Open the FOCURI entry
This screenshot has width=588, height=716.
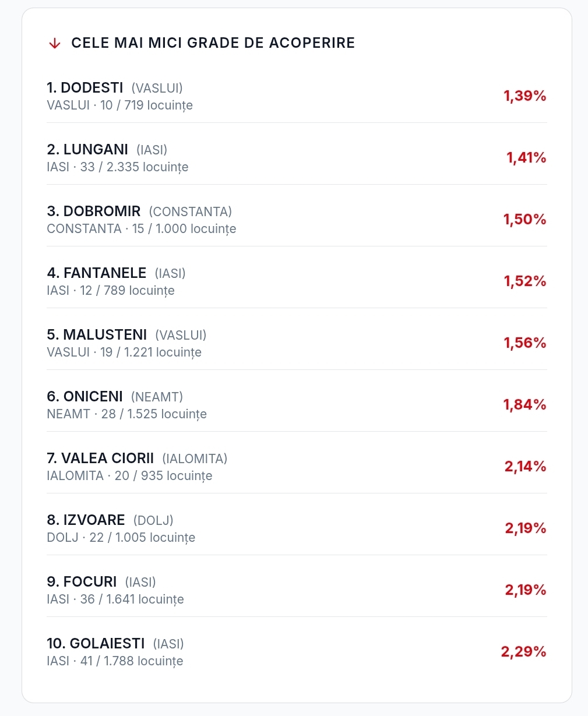[297, 590]
